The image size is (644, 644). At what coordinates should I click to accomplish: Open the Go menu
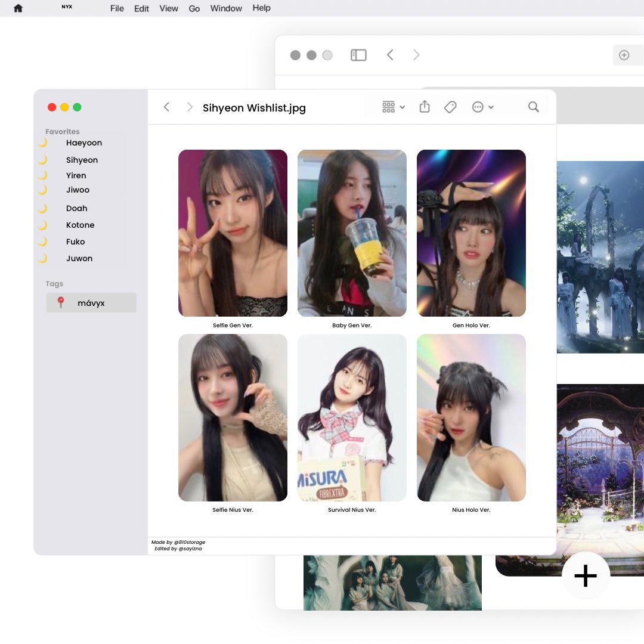click(194, 8)
